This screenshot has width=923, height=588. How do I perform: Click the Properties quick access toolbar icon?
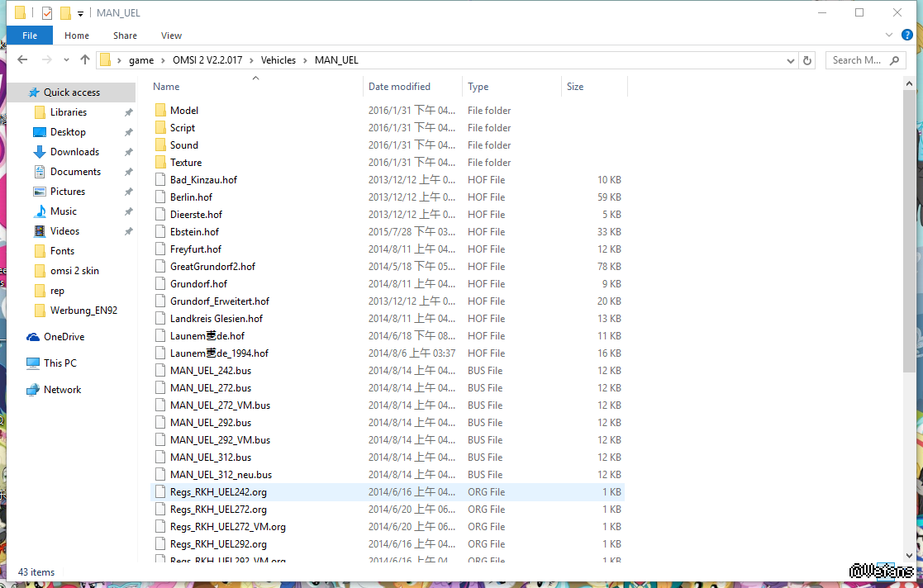point(47,13)
